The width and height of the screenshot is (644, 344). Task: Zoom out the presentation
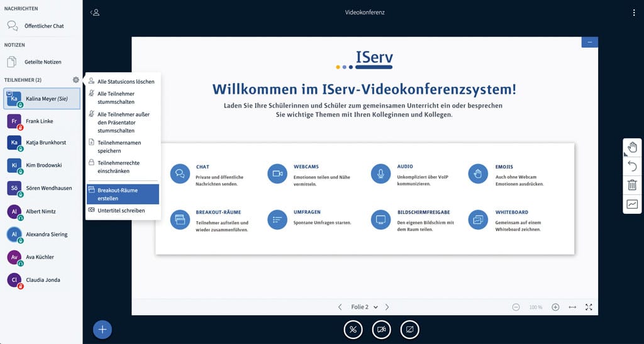tap(516, 307)
